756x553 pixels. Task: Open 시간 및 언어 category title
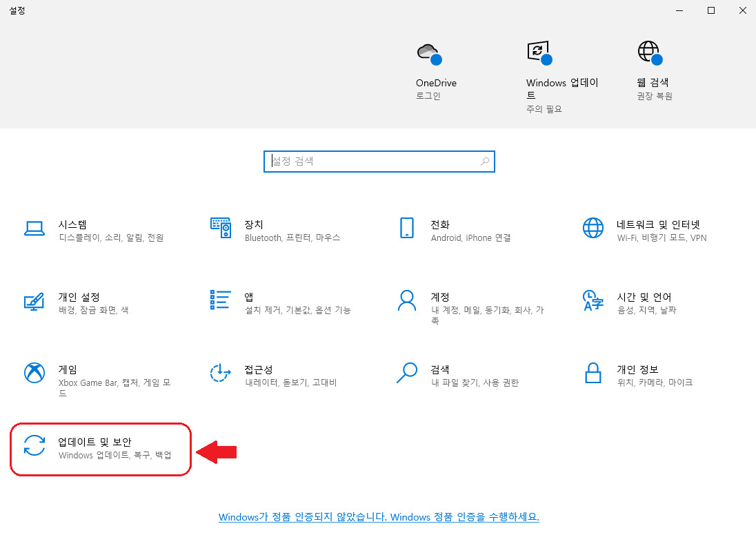(644, 297)
